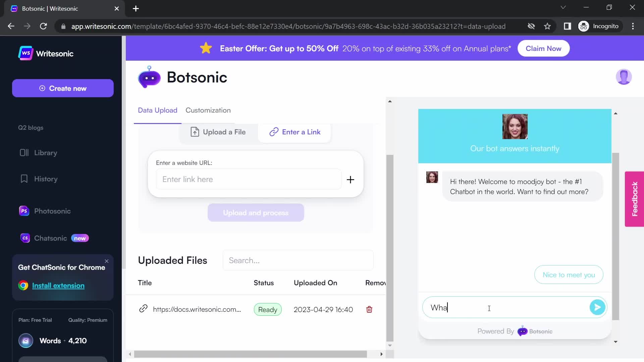Image resolution: width=644 pixels, height=362 pixels.
Task: Click the Nice to meet you suggestion
Action: 569,275
